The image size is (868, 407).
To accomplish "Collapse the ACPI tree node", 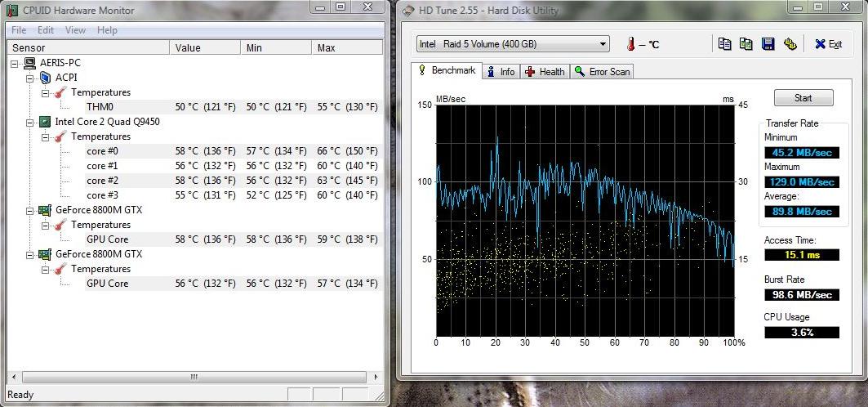I will coord(30,78).
